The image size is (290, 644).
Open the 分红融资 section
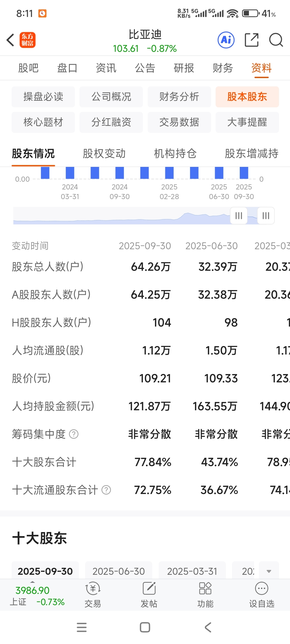111,122
